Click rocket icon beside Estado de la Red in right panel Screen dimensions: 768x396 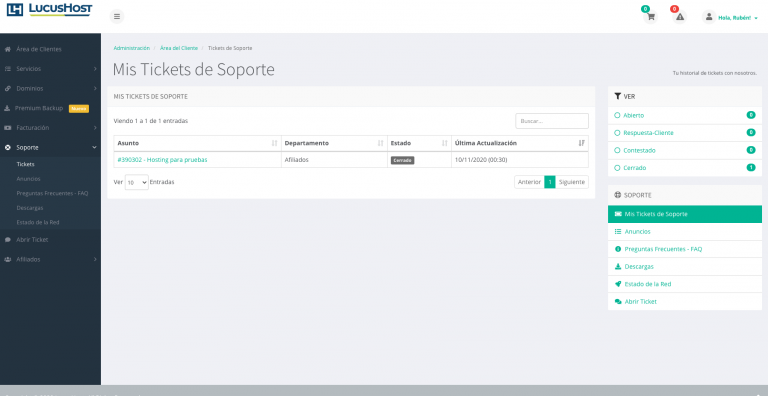pos(618,284)
